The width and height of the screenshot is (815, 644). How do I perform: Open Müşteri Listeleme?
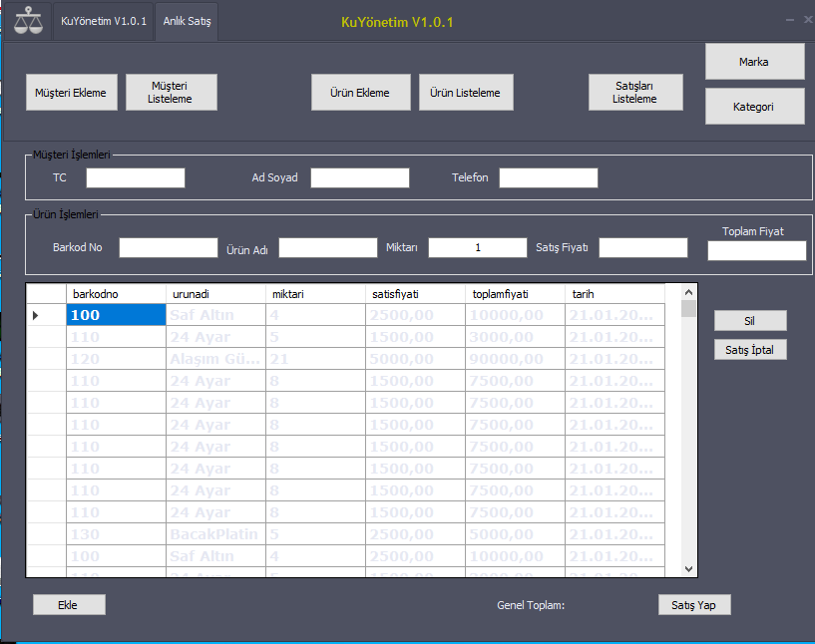pyautogui.click(x=170, y=92)
